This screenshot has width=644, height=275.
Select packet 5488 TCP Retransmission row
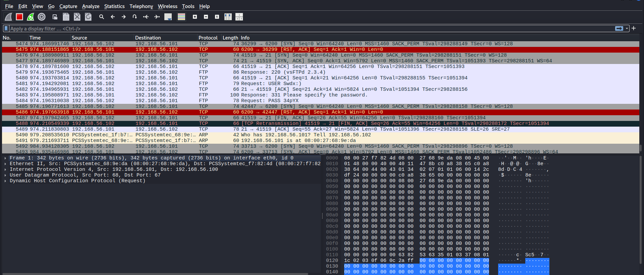pyautogui.click(x=320, y=124)
